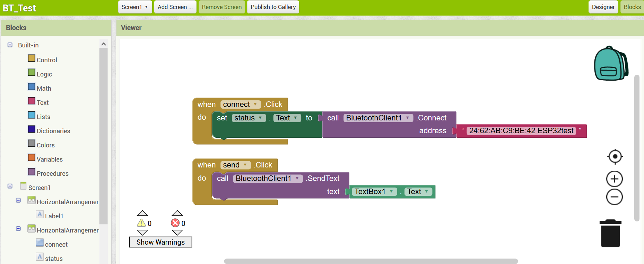Click the red error circle icon
Image resolution: width=644 pixels, height=264 pixels.
(x=175, y=223)
